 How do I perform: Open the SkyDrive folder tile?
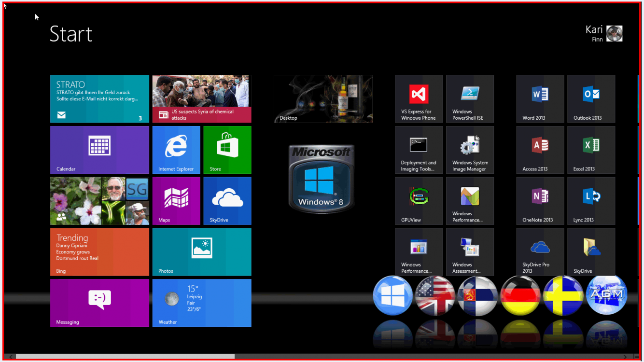591,252
